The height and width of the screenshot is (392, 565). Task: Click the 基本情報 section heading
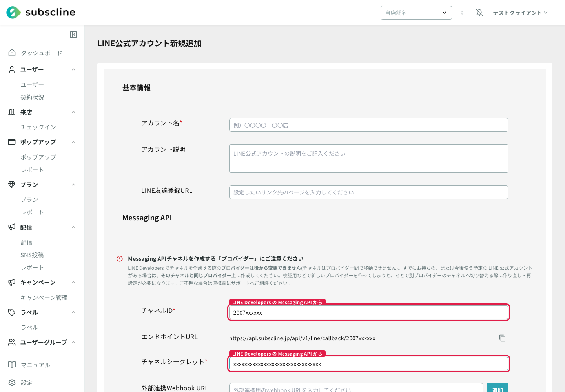pos(137,87)
